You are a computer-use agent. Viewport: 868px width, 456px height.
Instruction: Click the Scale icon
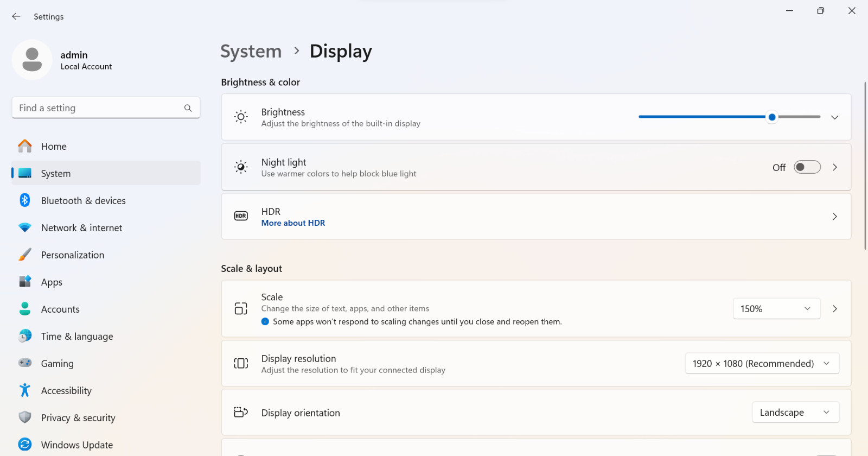click(241, 308)
